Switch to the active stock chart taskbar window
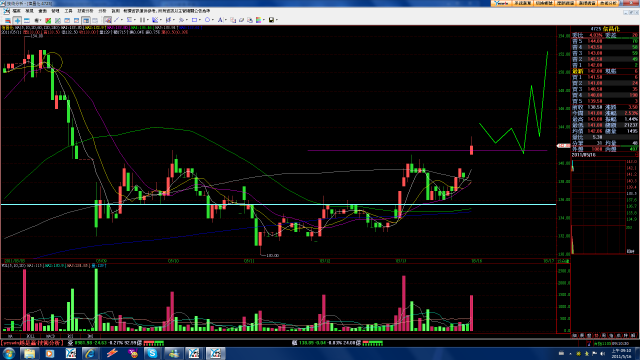The image size is (640, 360). [215, 353]
